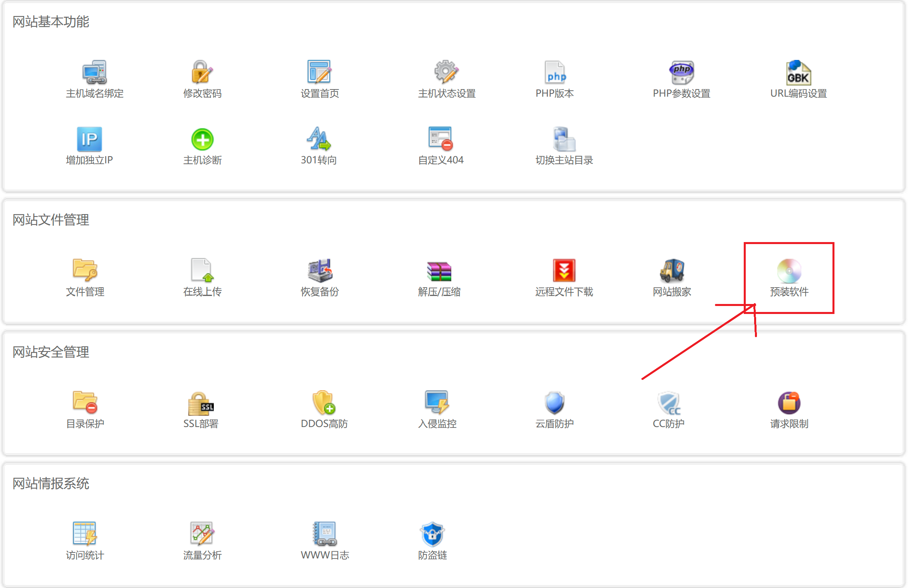The width and height of the screenshot is (908, 588).
Task: Open the 主机域名绑定 icon
Action: (x=94, y=72)
